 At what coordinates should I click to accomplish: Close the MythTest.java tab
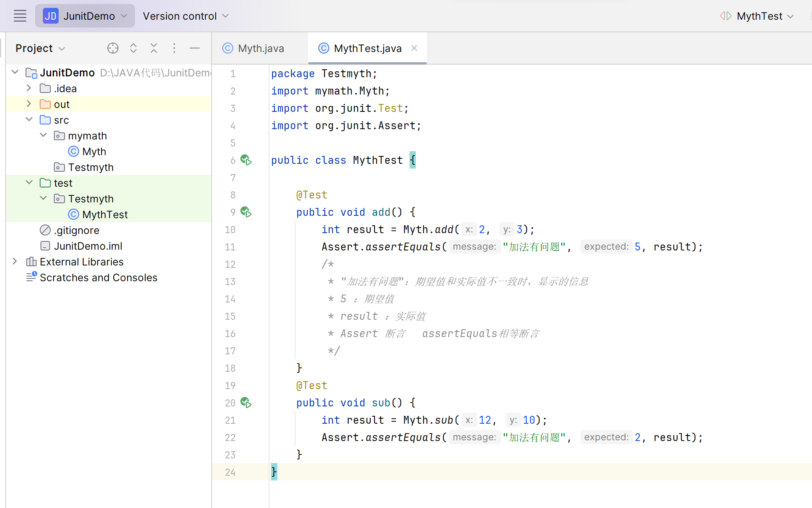[x=414, y=48]
